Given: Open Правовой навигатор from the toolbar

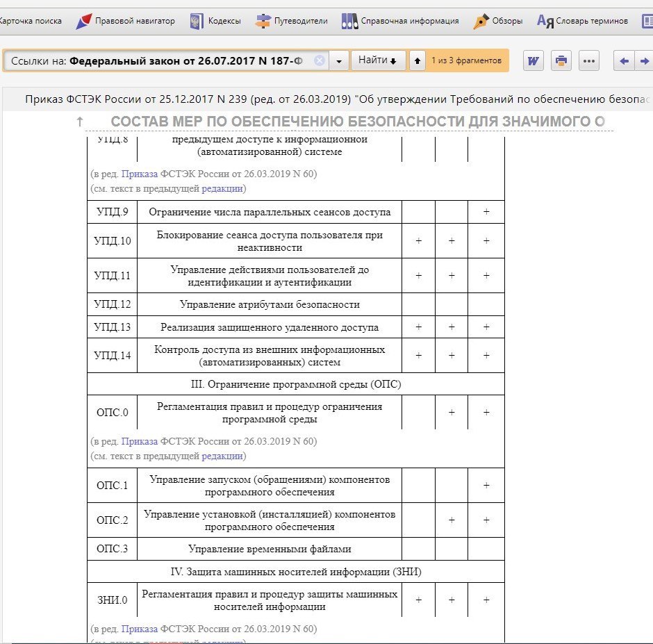Looking at the screenshot, I should (x=125, y=21).
